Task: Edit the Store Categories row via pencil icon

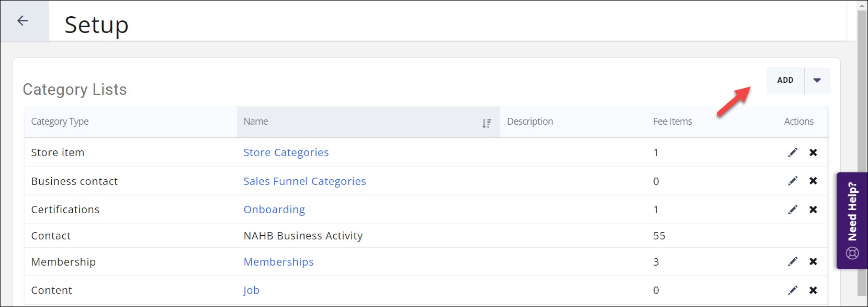Action: tap(793, 152)
